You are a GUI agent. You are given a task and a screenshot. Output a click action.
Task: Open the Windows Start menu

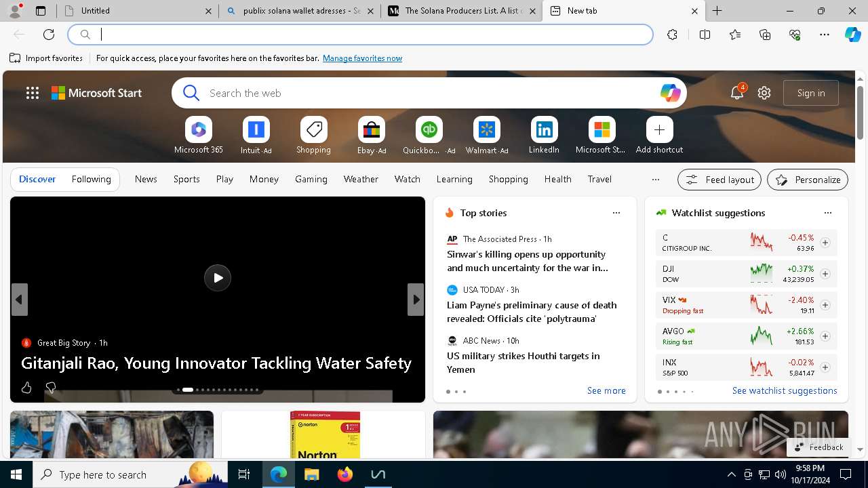coord(16,474)
